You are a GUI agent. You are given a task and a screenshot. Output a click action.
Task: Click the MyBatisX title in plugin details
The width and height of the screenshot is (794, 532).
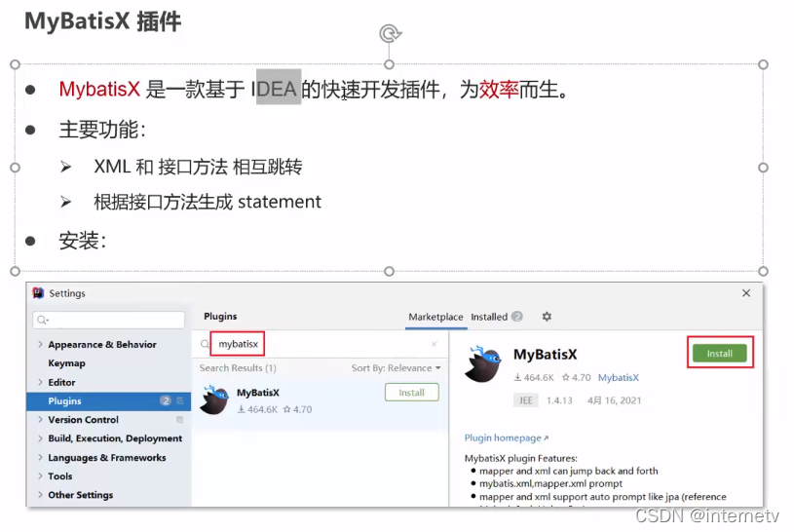[x=546, y=354]
